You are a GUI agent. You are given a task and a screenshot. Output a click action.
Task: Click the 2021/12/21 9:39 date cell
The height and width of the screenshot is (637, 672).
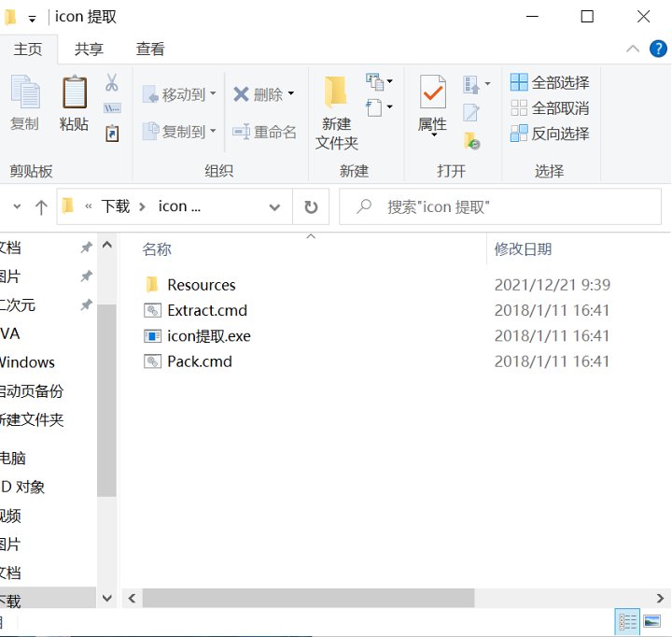point(552,285)
